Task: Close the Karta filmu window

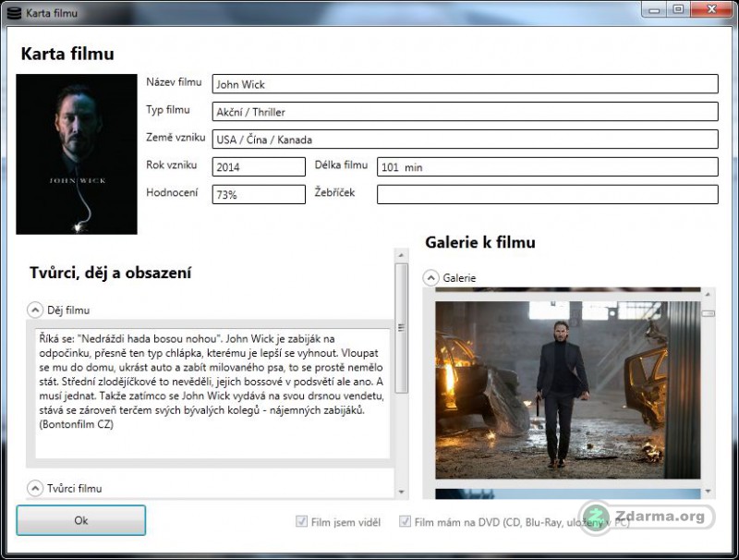Action: pyautogui.click(x=711, y=9)
